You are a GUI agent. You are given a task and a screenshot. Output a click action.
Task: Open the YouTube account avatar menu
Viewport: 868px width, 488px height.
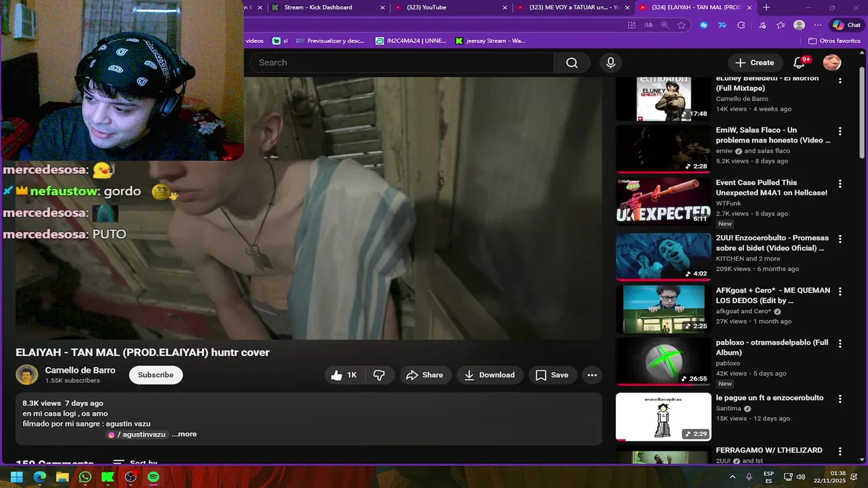[832, 62]
